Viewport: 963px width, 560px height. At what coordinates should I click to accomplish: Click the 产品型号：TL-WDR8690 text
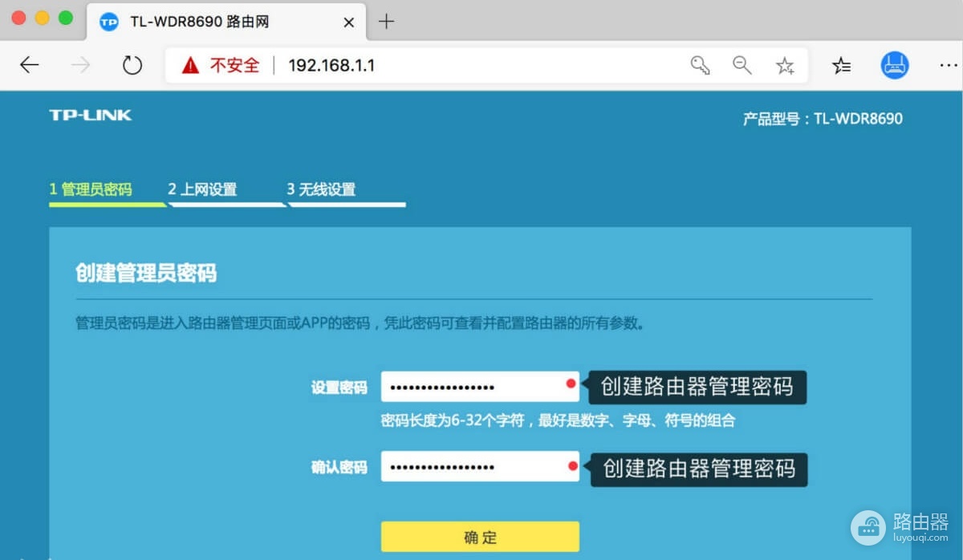[x=823, y=119]
